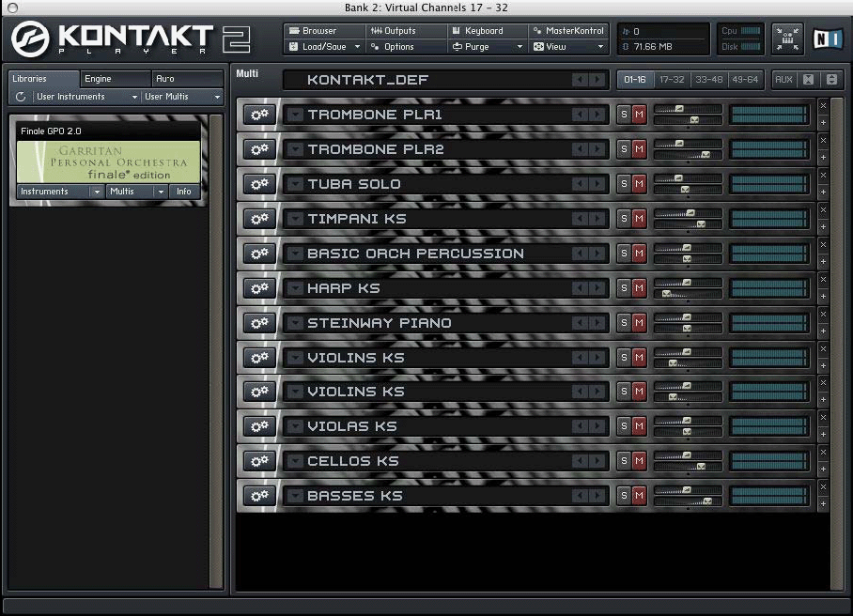
Task: Mute the TROMBONE PLR2 instrument
Action: (x=639, y=149)
